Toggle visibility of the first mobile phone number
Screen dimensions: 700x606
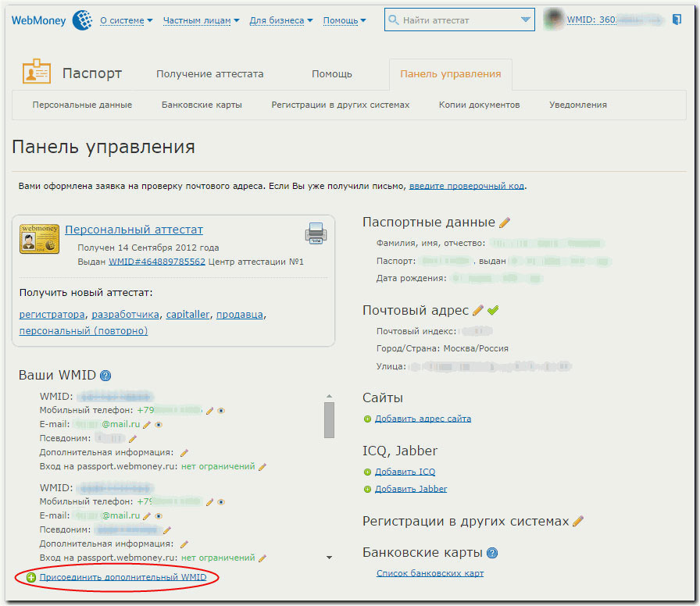(x=220, y=410)
